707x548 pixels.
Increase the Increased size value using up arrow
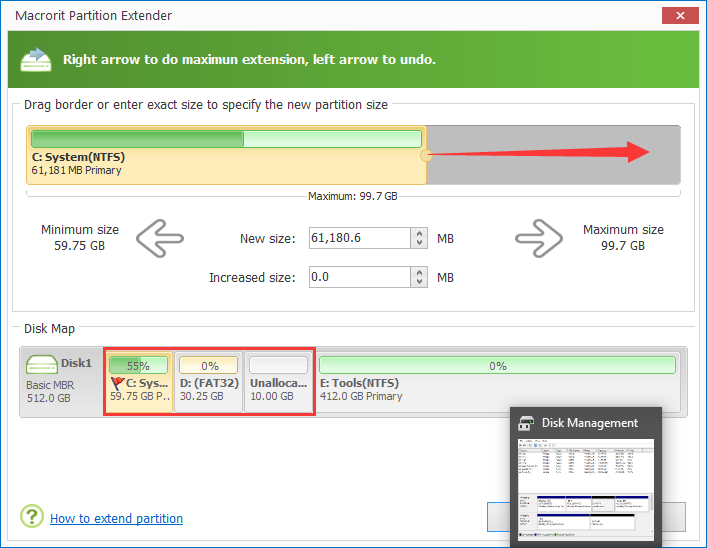click(421, 272)
